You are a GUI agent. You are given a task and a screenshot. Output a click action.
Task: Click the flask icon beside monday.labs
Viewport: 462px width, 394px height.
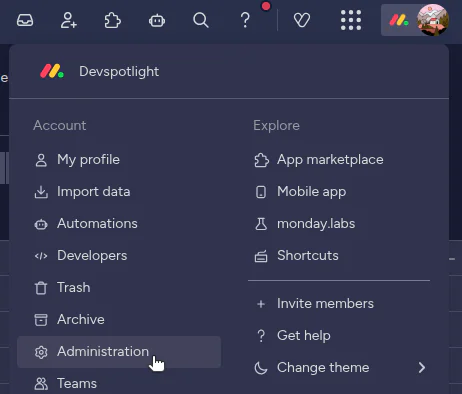pos(261,224)
